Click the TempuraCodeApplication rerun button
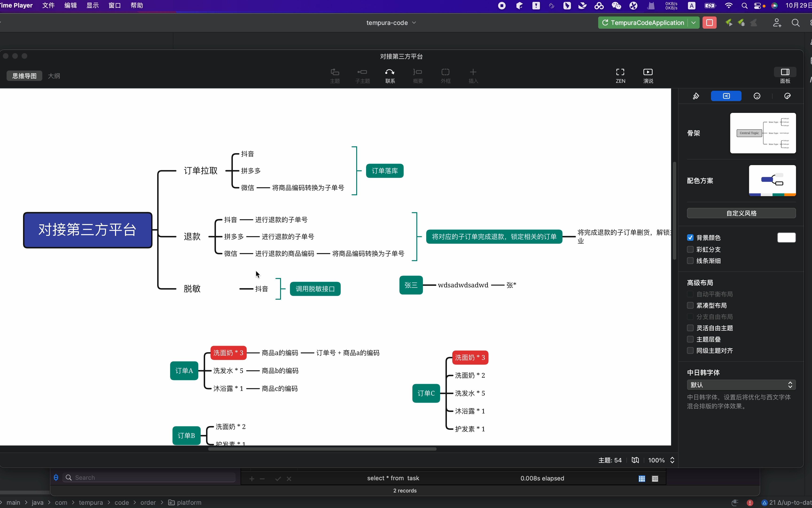The width and height of the screenshot is (812, 508). coord(605,23)
